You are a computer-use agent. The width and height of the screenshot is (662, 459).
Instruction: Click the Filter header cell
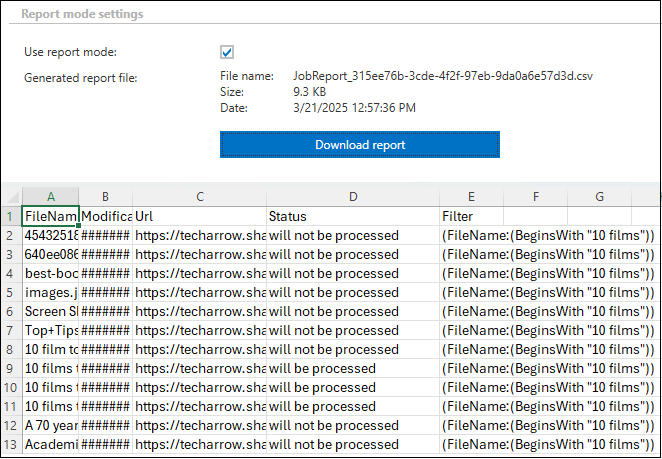point(471,216)
